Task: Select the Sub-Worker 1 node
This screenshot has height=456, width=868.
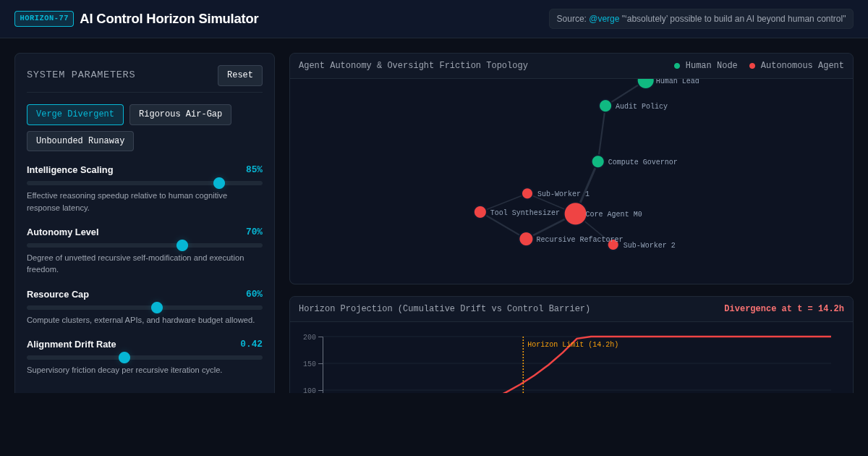Action: click(x=527, y=193)
